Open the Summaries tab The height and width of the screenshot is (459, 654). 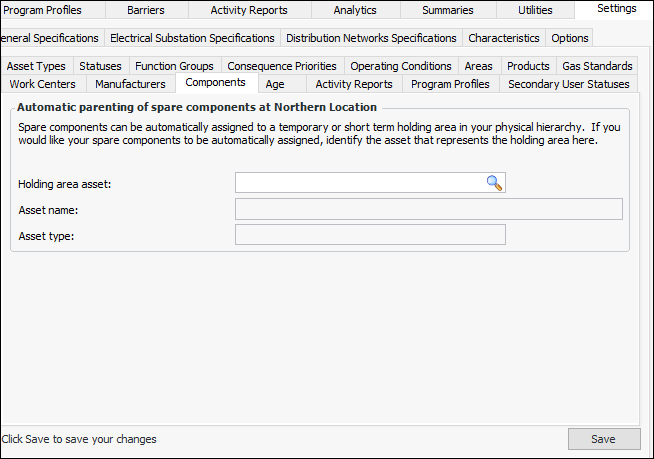pyautogui.click(x=447, y=10)
